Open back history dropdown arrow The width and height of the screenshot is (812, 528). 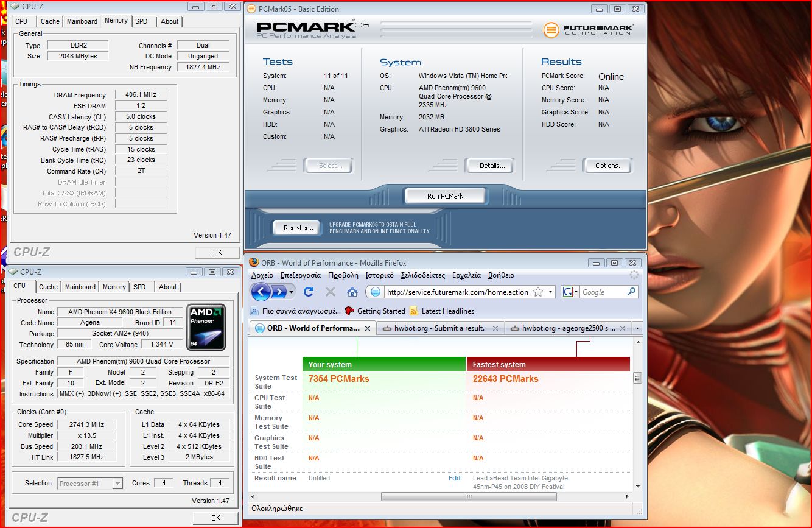291,292
